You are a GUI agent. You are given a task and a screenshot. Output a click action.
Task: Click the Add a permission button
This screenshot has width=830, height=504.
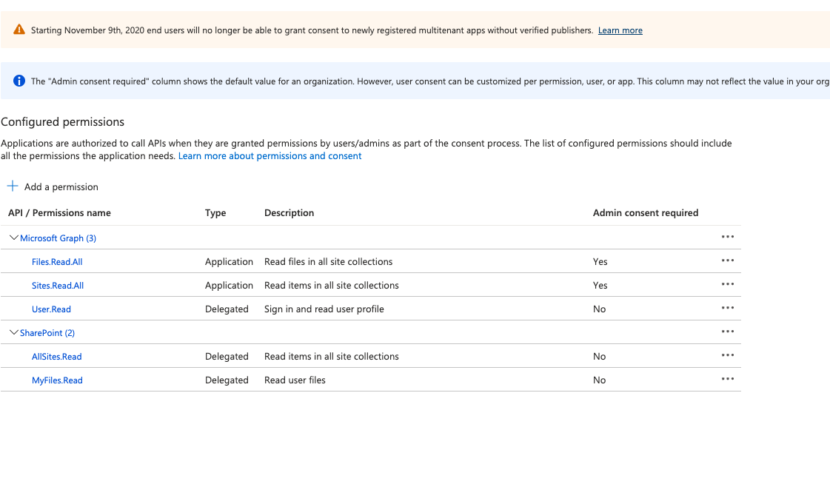52,187
